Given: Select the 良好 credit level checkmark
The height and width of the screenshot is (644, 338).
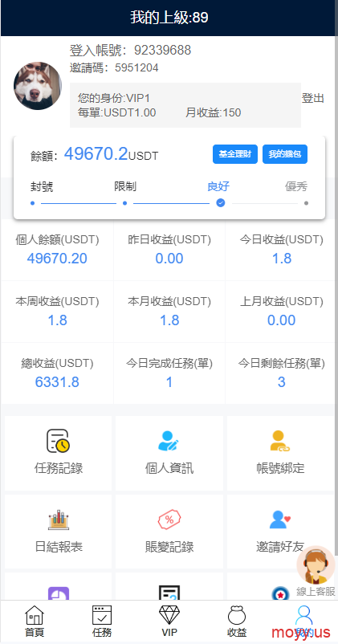Looking at the screenshot, I should tap(221, 203).
